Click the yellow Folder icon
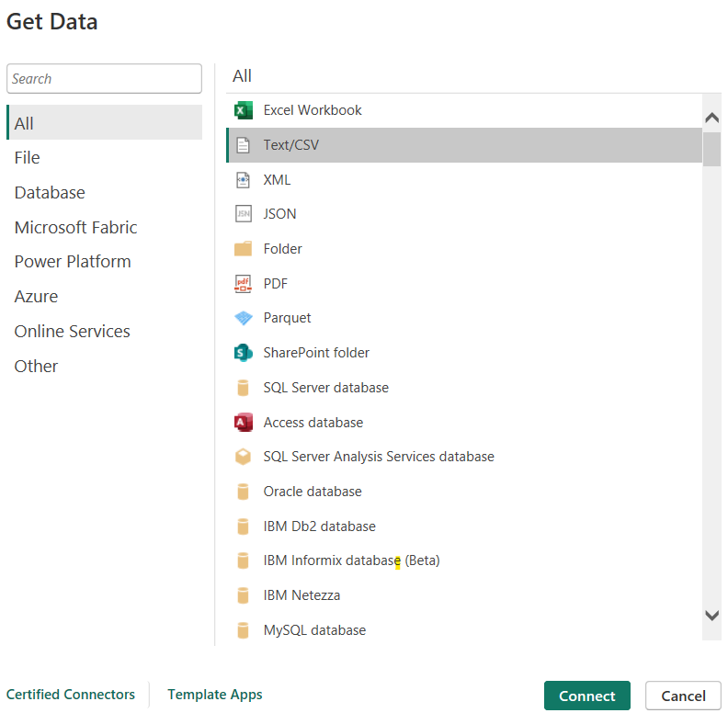The height and width of the screenshot is (713, 728). (x=244, y=249)
